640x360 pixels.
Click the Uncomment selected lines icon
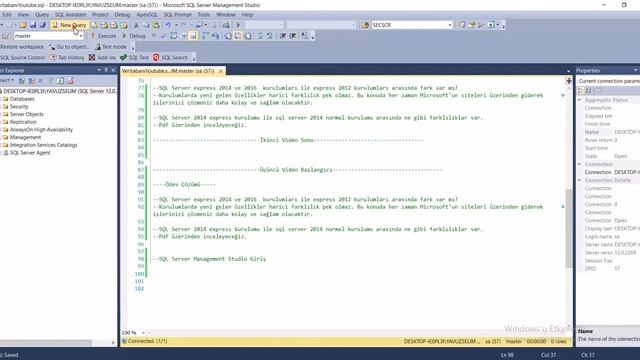point(269,36)
